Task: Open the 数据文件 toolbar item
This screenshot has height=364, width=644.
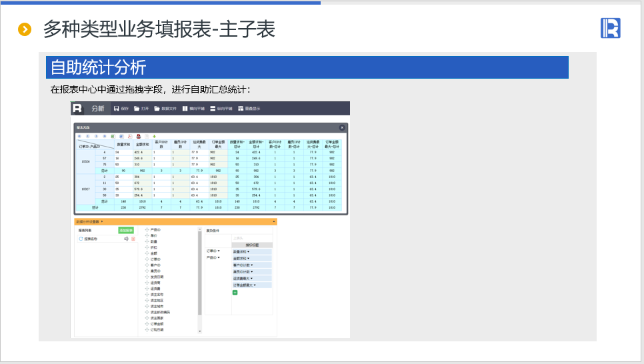Action: coord(165,108)
